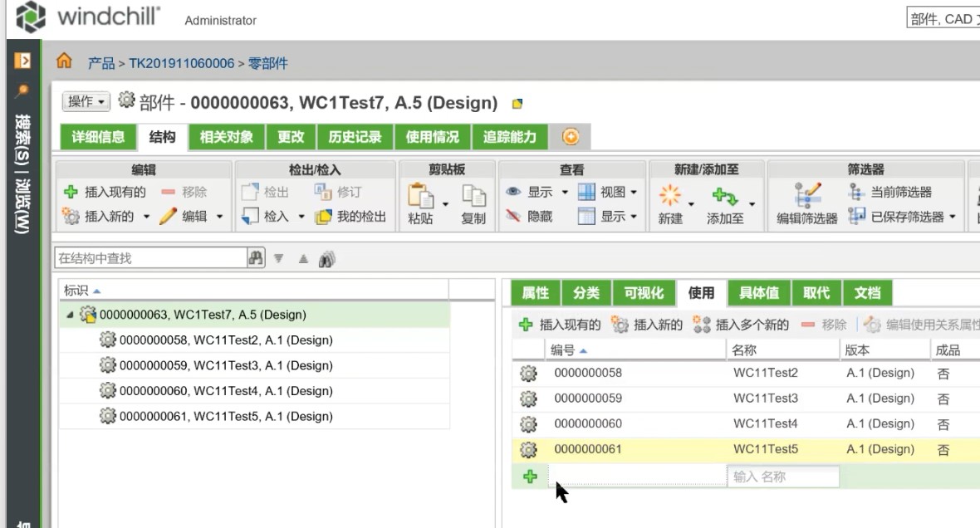Expand the left sidebar panel arrow

coord(22,60)
